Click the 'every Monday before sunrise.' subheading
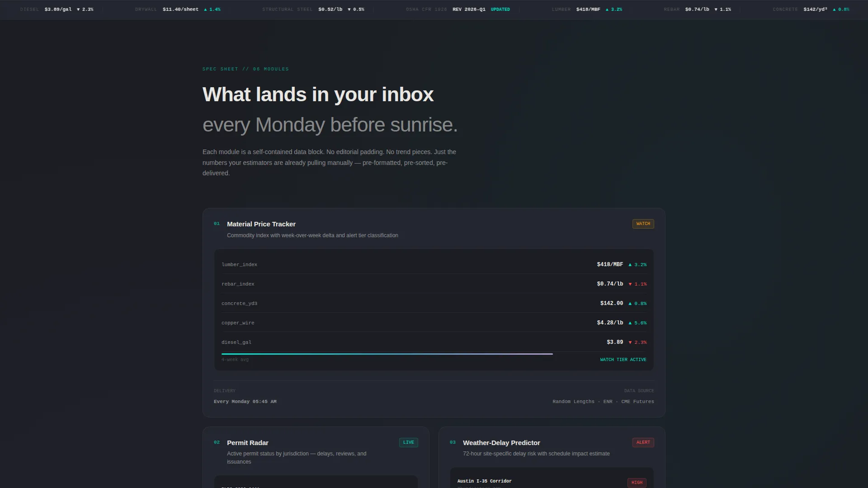Viewport: 868px width, 488px height. pyautogui.click(x=330, y=125)
